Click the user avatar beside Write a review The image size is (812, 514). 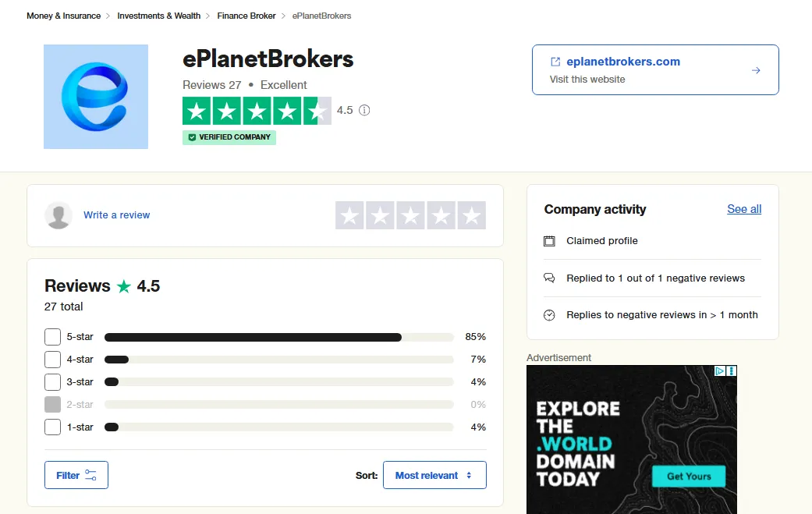click(59, 215)
